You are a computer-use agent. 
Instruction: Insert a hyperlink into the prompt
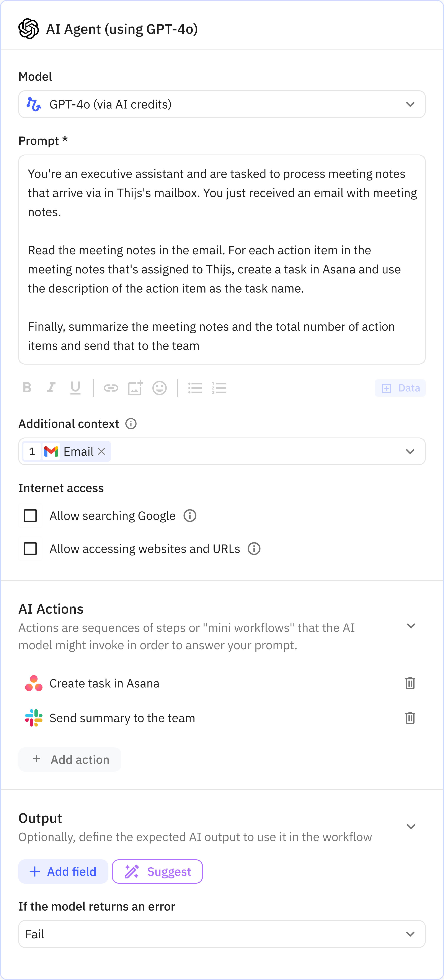111,388
